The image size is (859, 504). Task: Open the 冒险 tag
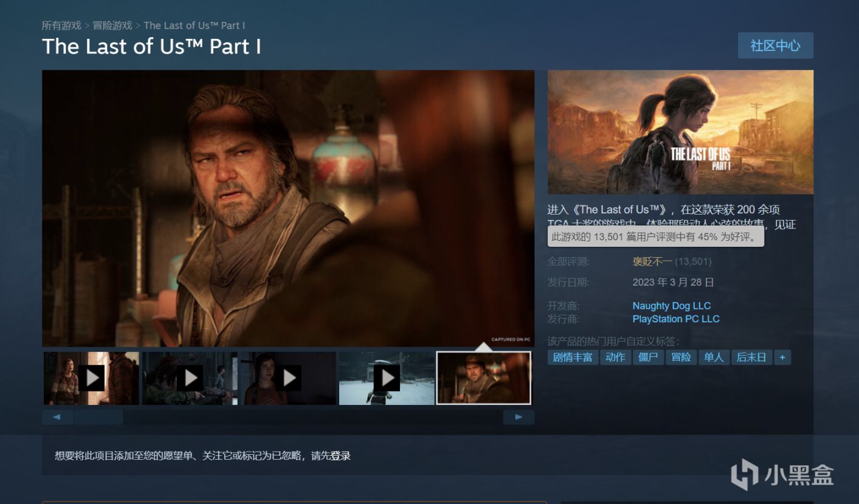tap(681, 357)
